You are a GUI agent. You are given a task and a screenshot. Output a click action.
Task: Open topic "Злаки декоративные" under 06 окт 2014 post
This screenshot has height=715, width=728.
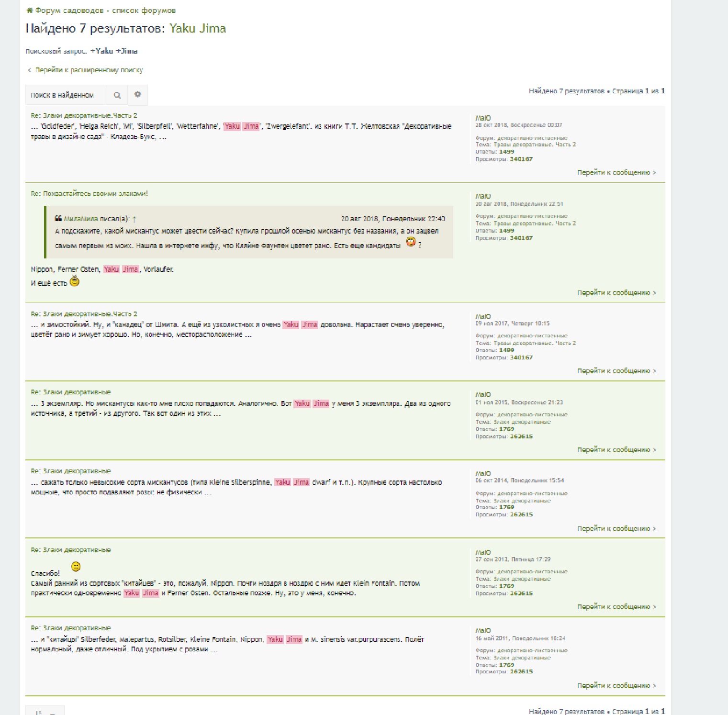tap(522, 501)
